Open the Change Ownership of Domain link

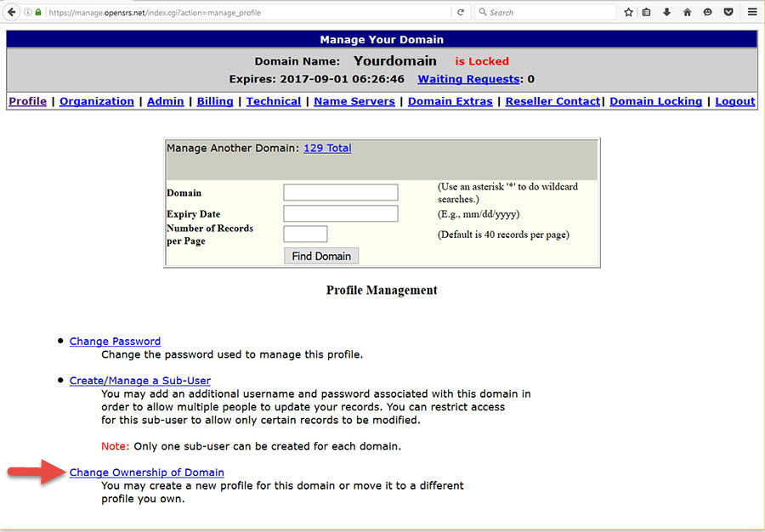[146, 473]
